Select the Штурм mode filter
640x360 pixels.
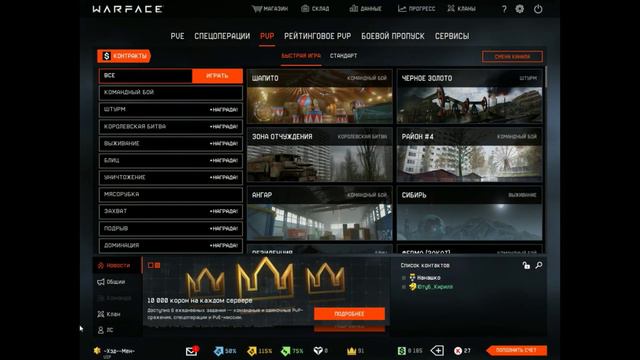pyautogui.click(x=171, y=110)
